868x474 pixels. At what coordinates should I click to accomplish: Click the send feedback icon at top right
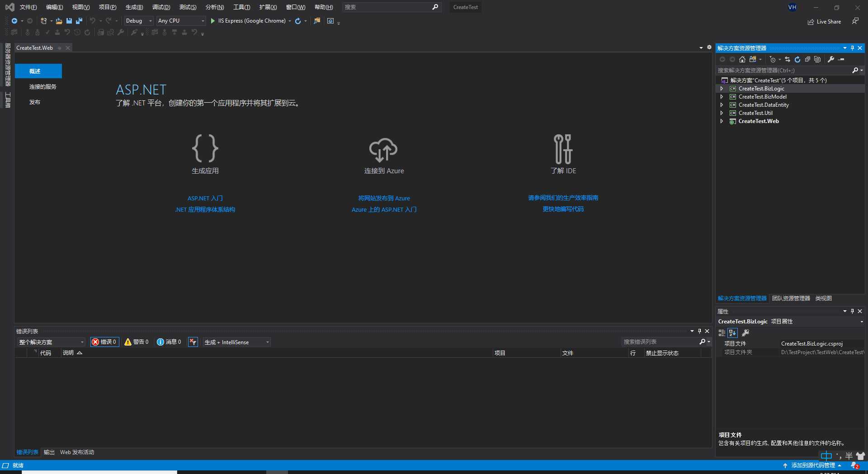[855, 21]
